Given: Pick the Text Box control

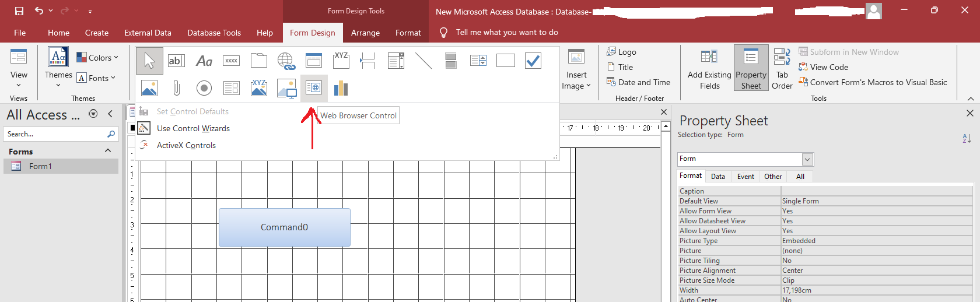Looking at the screenshot, I should point(176,61).
